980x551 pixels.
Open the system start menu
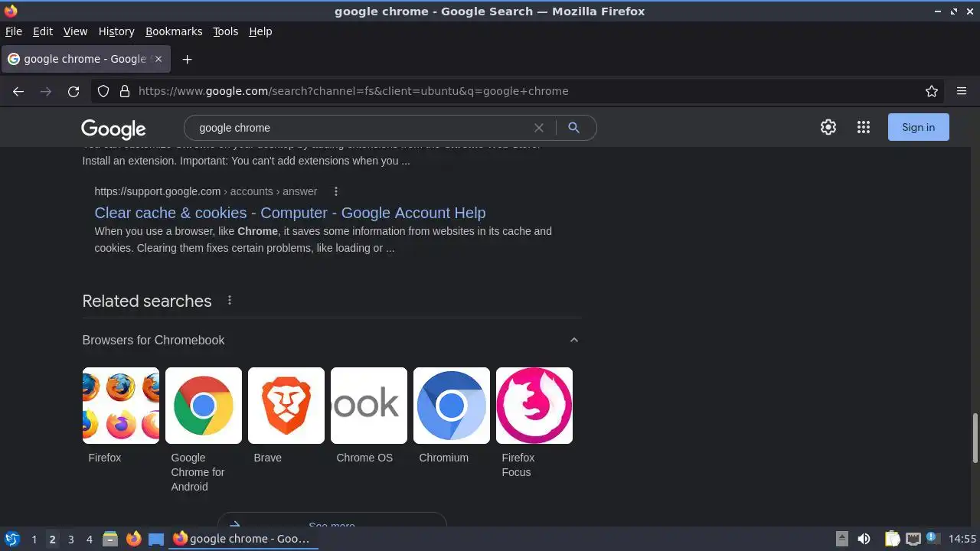pyautogui.click(x=12, y=539)
